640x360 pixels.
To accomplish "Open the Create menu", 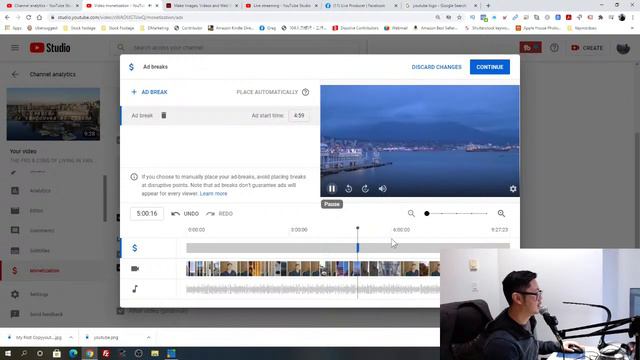I will pyautogui.click(x=587, y=48).
